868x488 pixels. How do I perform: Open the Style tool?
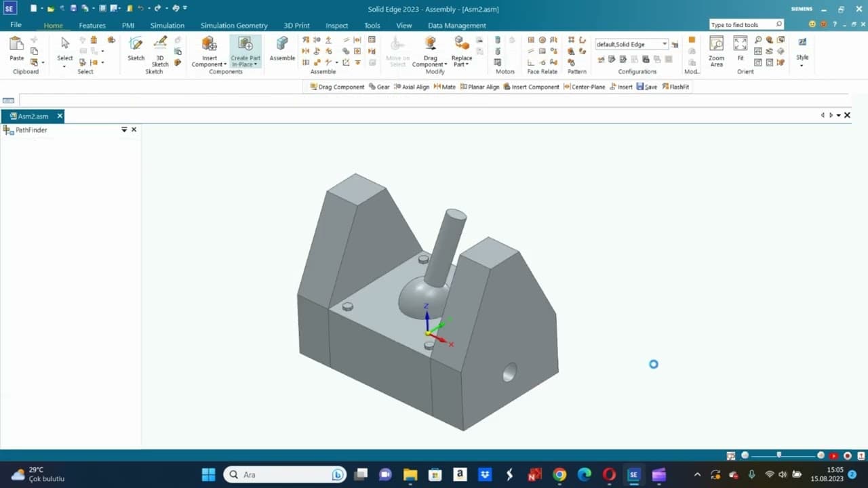tap(802, 47)
